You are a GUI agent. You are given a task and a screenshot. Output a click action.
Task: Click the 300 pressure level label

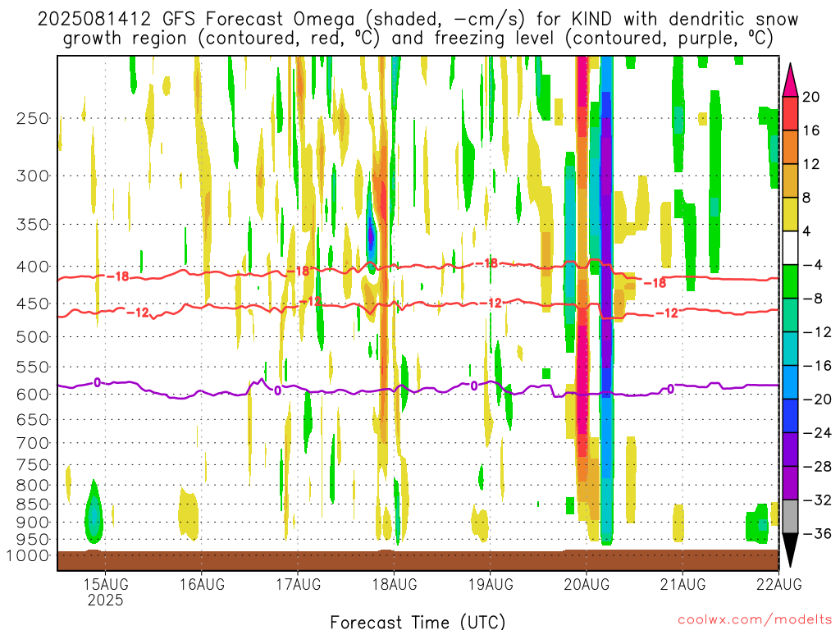(x=33, y=176)
